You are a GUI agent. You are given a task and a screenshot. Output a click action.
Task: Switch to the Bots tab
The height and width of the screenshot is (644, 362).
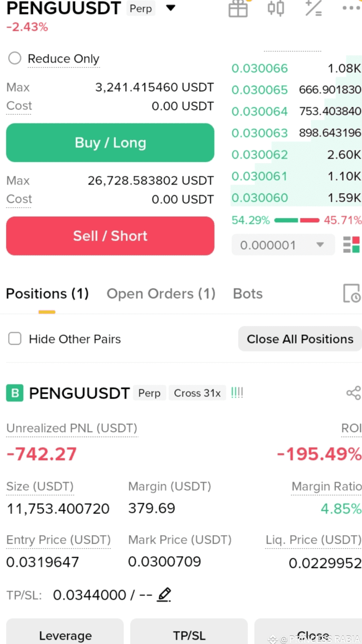click(248, 294)
